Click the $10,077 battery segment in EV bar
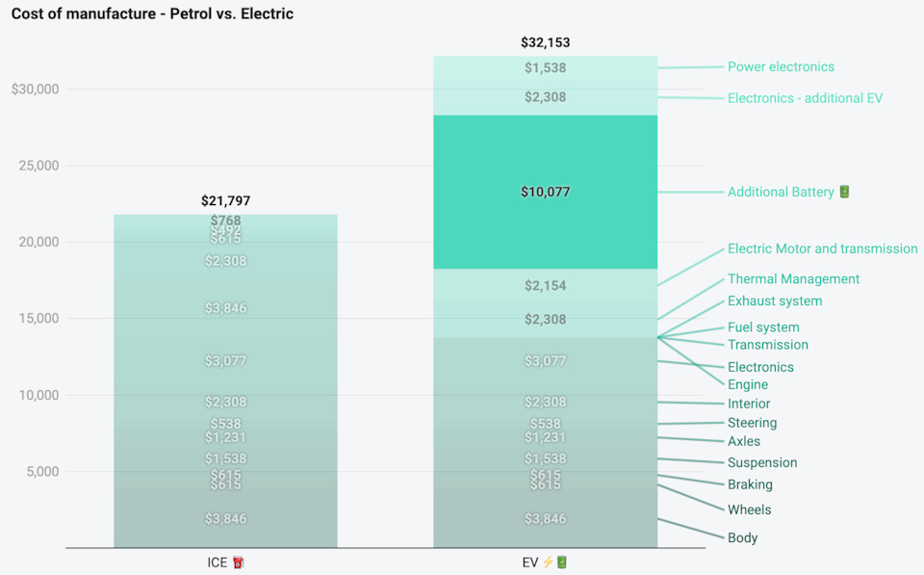 click(x=545, y=192)
